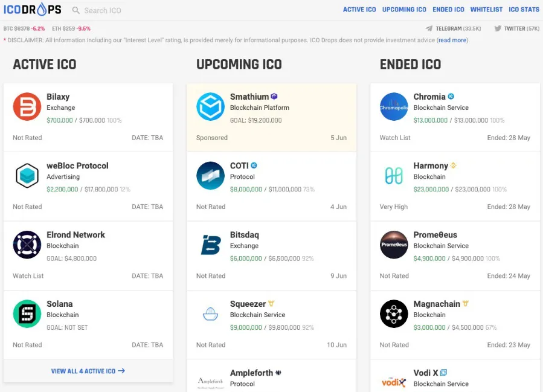Viewport: 543px width, 392px height.
Task: Open the Squeezer project title
Action: pos(248,304)
